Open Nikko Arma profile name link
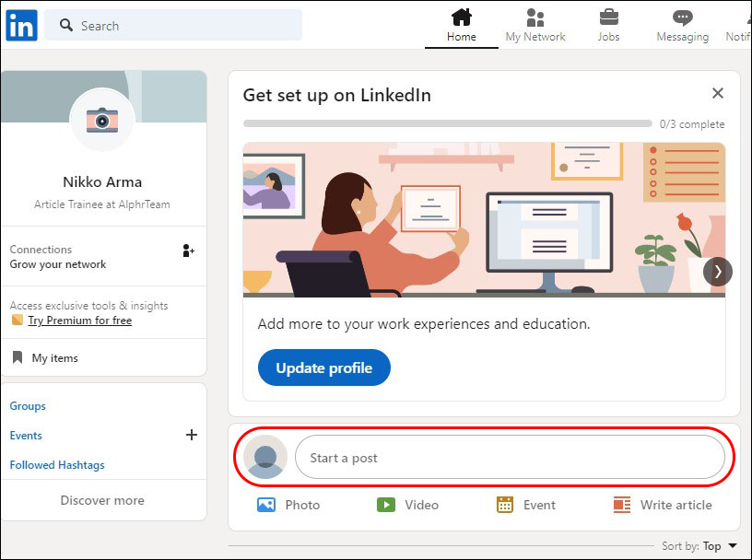The width and height of the screenshot is (752, 560). (x=102, y=182)
